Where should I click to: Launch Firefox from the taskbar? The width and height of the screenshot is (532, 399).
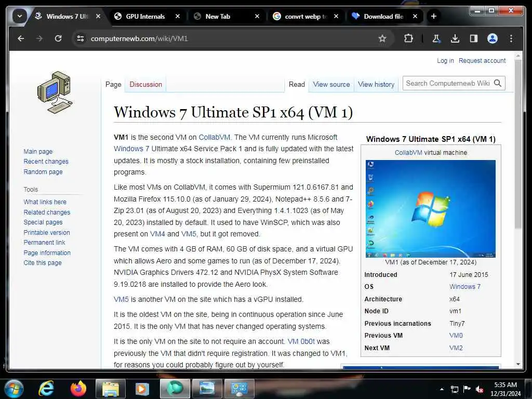(x=78, y=389)
